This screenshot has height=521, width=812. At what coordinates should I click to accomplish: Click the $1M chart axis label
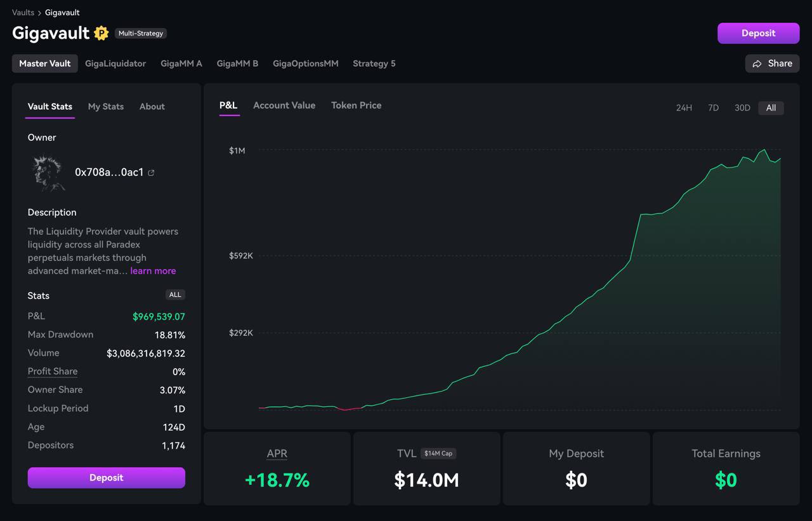click(237, 150)
